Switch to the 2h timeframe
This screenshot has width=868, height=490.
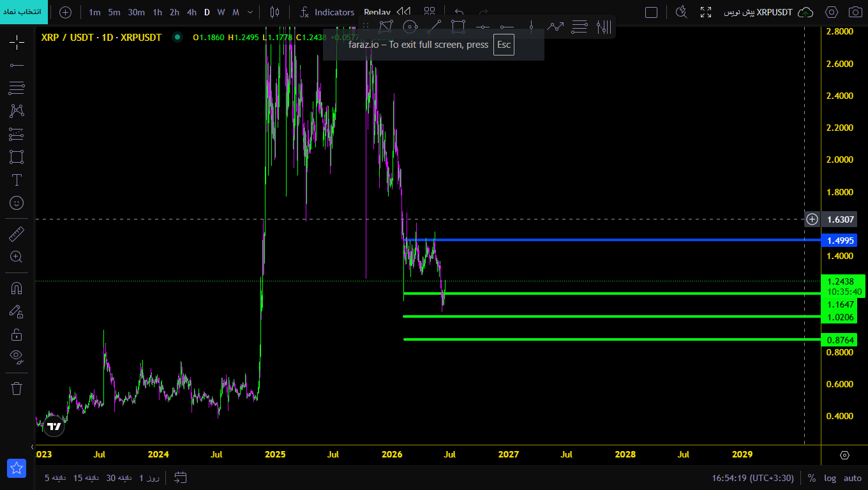[x=174, y=12]
